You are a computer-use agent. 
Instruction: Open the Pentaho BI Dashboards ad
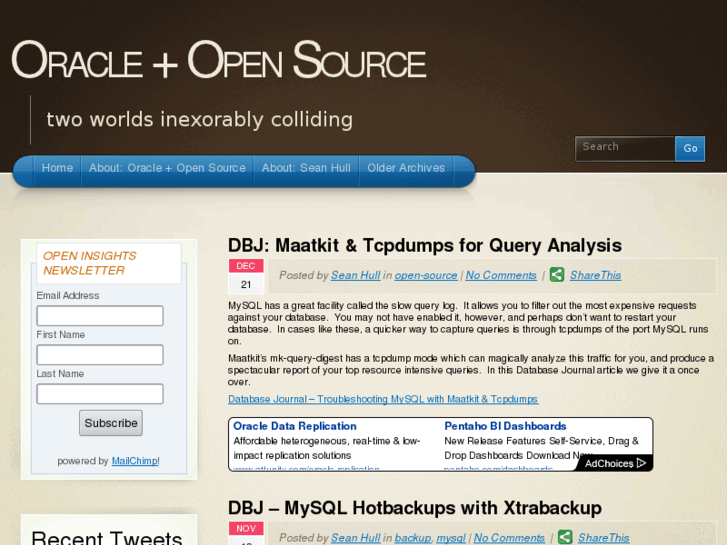tap(505, 426)
